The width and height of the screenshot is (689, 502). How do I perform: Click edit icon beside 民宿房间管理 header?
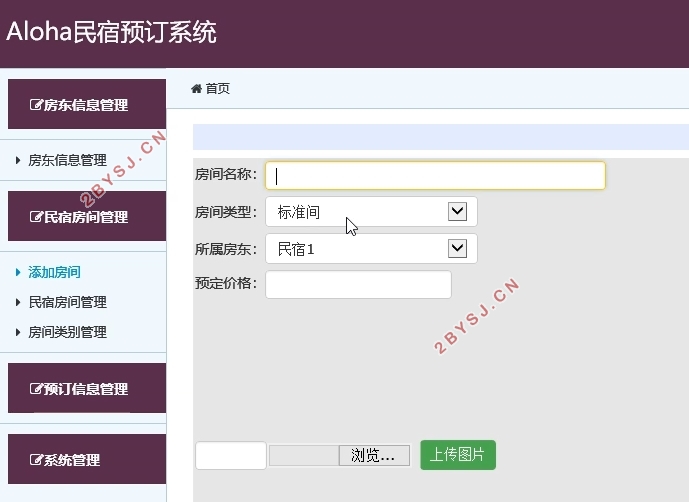coord(37,217)
